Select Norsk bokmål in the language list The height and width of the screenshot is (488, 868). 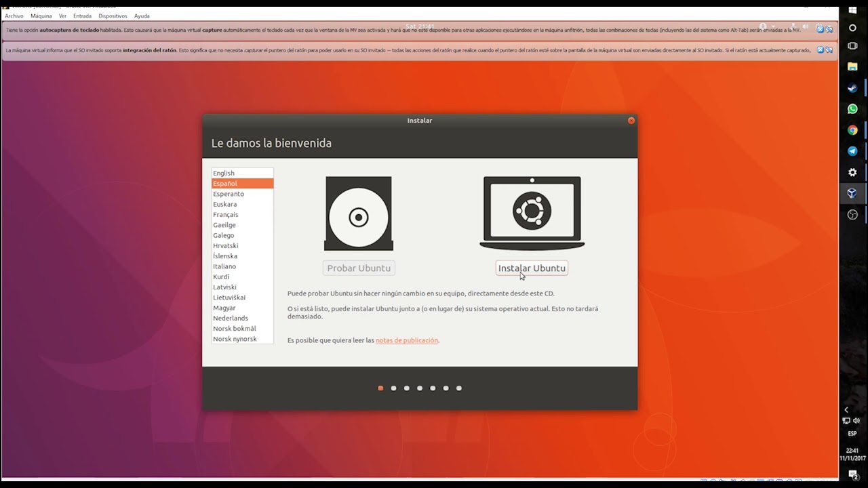tap(242, 329)
